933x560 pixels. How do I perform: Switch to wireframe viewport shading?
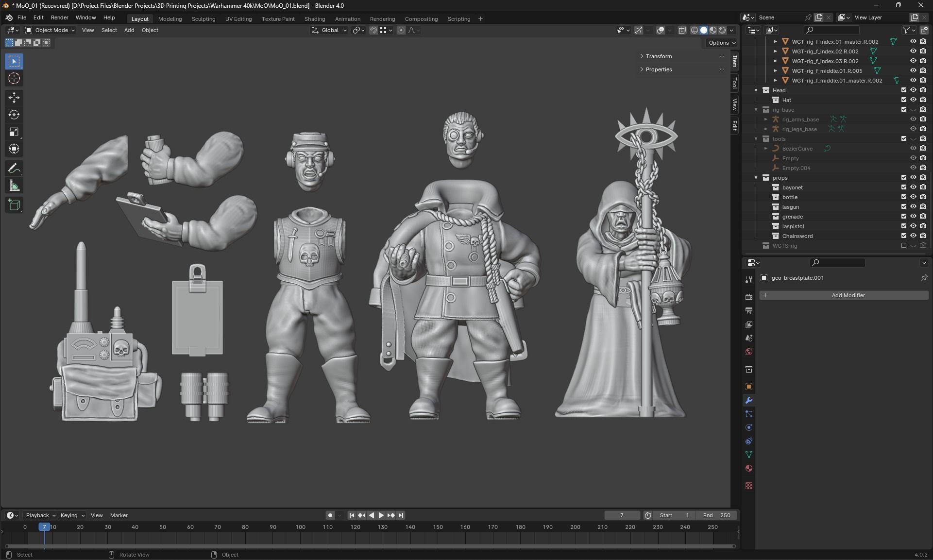(x=695, y=30)
